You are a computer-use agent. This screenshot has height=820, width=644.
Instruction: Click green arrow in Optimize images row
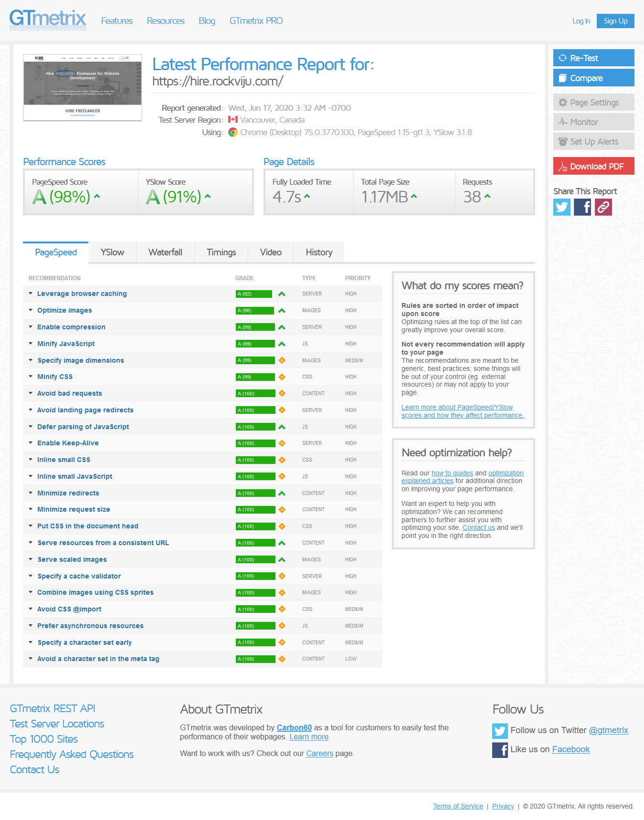pos(282,311)
